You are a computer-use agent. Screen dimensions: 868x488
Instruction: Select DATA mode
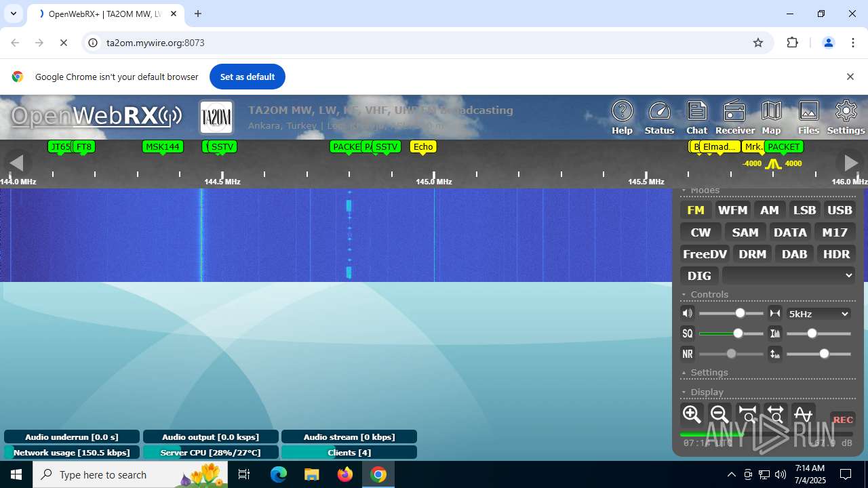pyautogui.click(x=790, y=232)
